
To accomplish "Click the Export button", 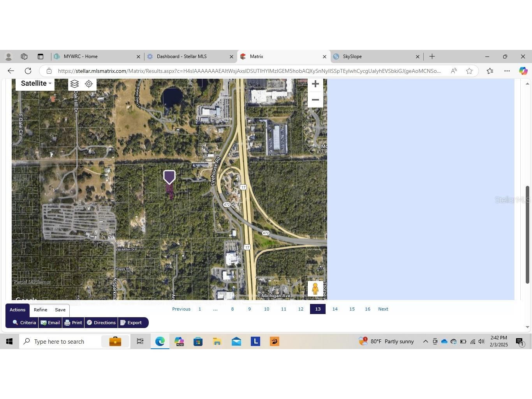I will pos(132,323).
